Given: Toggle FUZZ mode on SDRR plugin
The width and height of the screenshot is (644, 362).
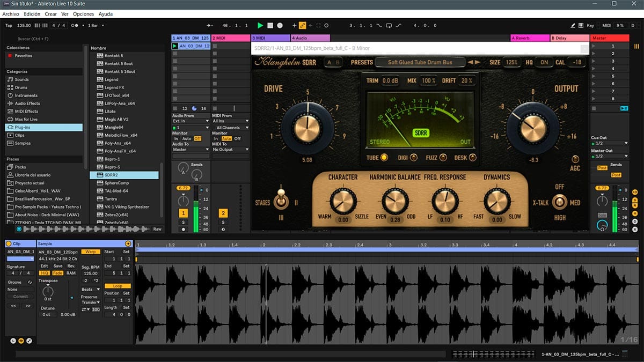Looking at the screenshot, I should (x=443, y=158).
